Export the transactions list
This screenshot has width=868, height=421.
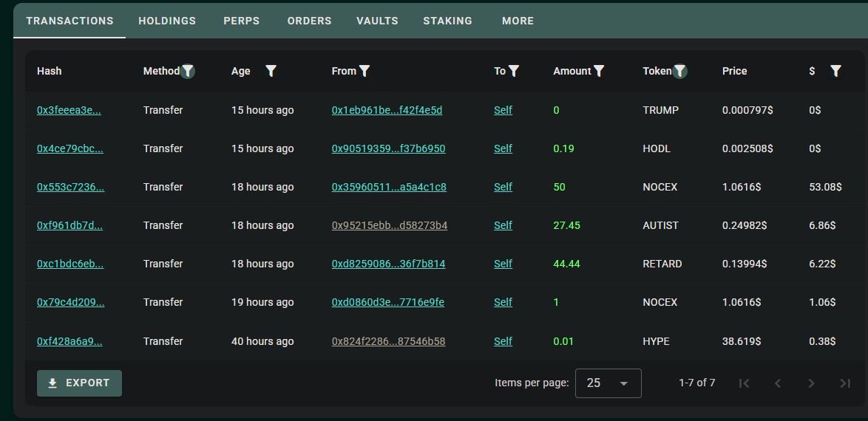(x=79, y=383)
